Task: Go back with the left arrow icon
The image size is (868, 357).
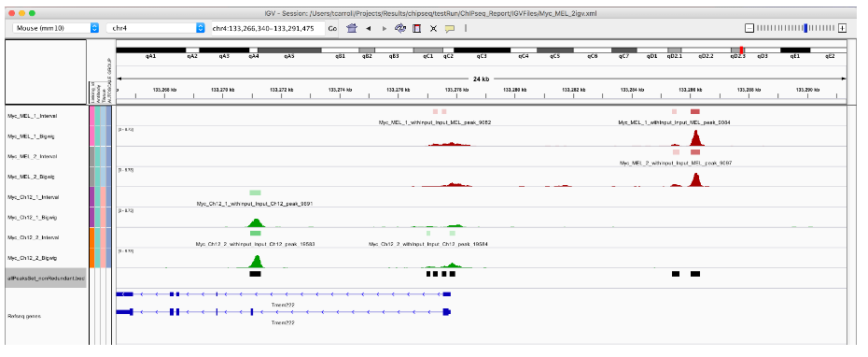Action: click(x=368, y=28)
